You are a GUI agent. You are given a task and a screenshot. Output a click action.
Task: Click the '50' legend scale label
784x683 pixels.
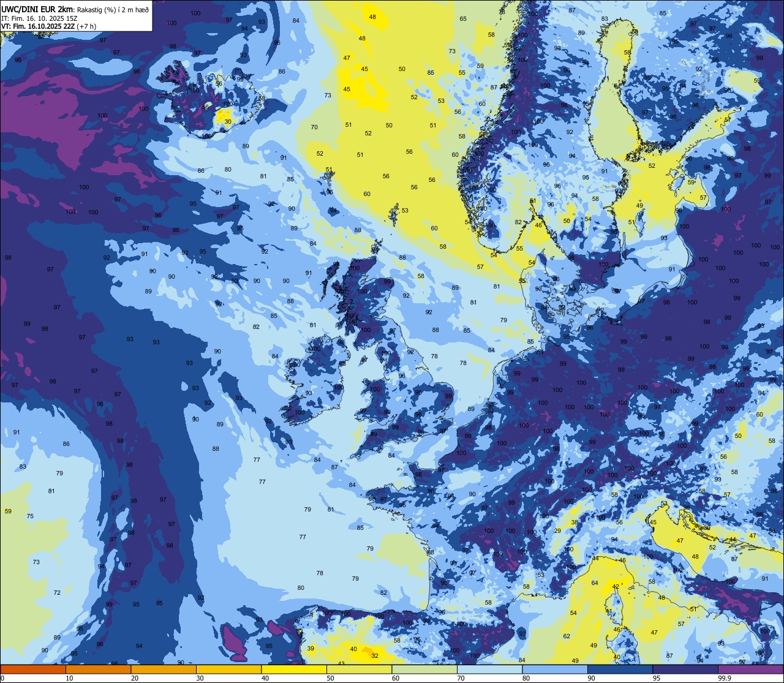330,678
